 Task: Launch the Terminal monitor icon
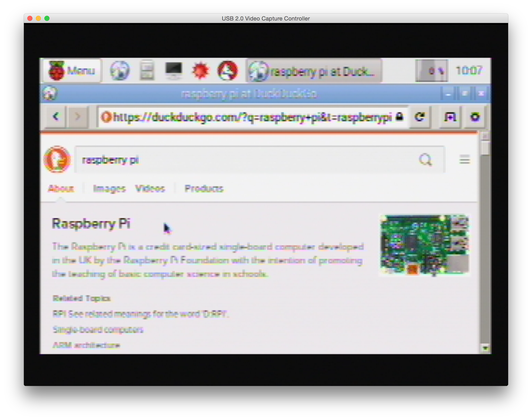point(174,71)
